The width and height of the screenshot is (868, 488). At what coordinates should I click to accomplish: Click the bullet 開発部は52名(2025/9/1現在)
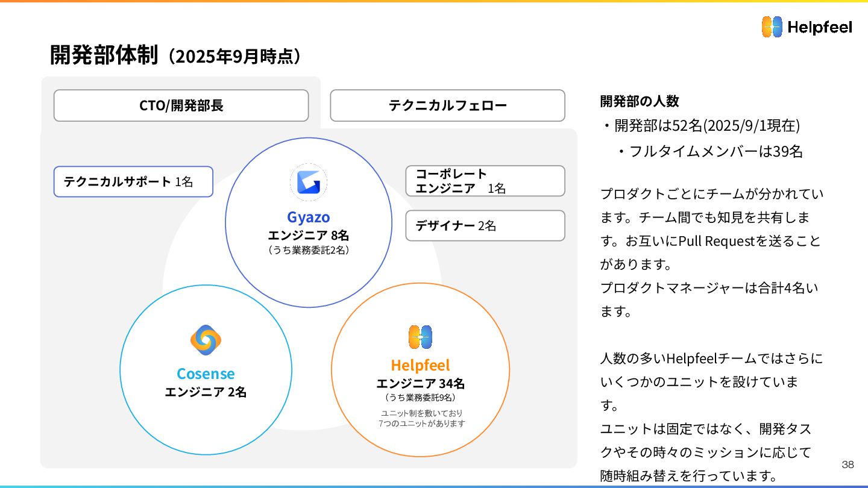(701, 126)
